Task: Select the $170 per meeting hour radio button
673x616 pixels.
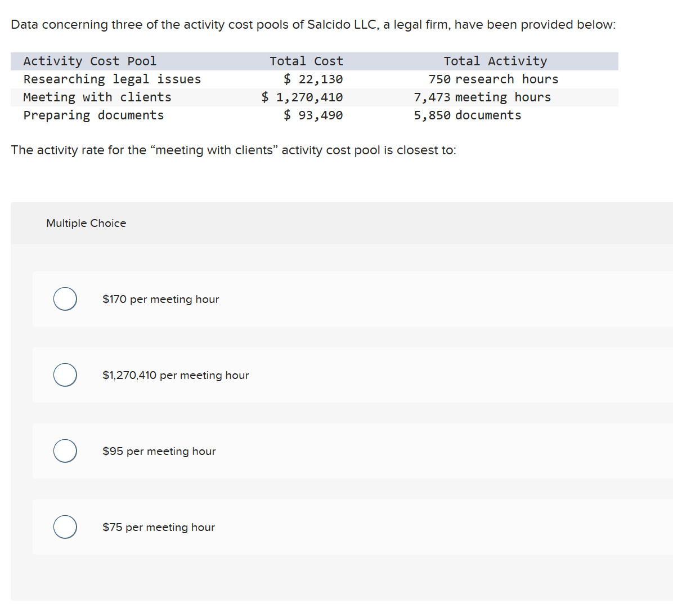Action: [x=65, y=299]
